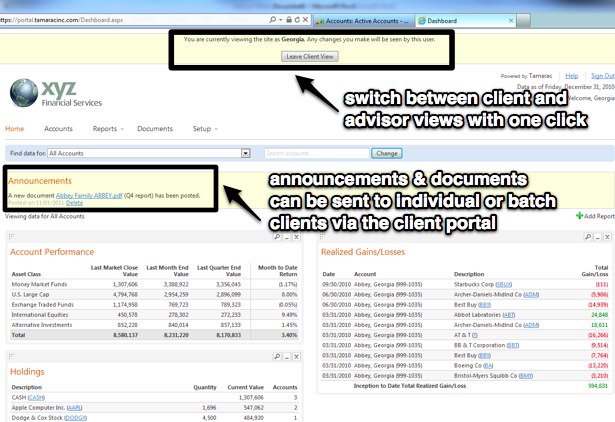Close the Account Performance panel
The width and height of the screenshot is (615, 422).
click(297, 237)
